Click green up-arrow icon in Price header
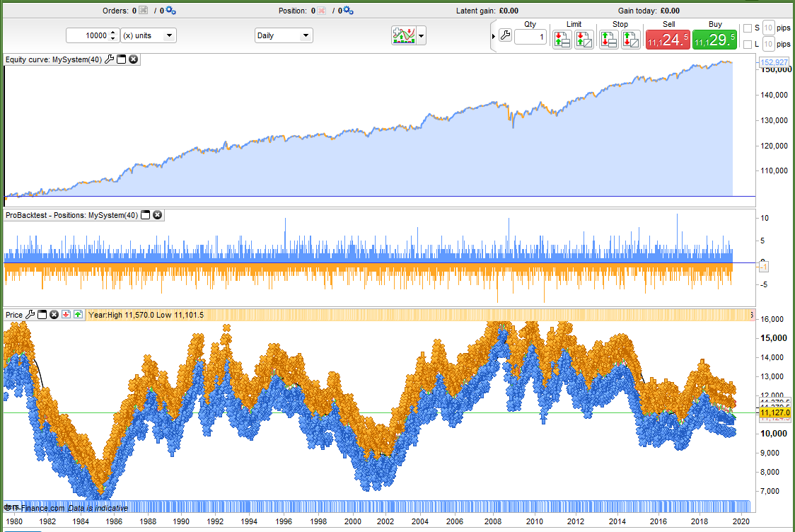Screen dimensions: 795x532 [78, 314]
